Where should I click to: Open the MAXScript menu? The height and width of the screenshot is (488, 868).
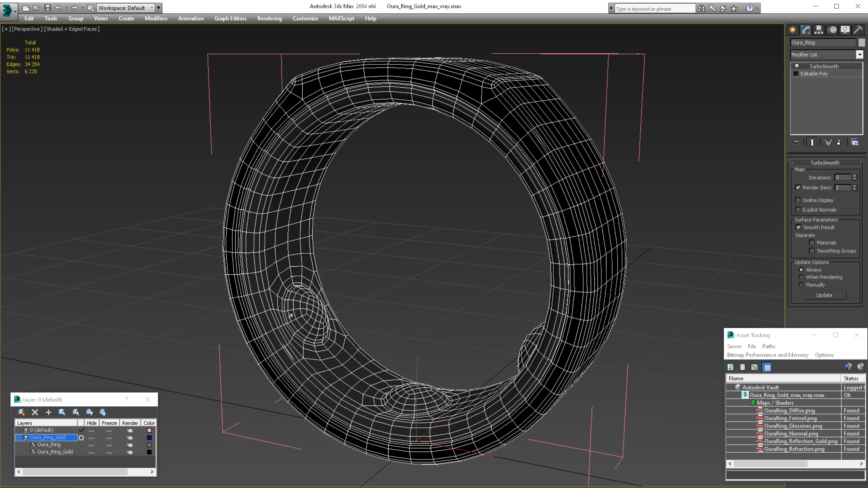341,18
